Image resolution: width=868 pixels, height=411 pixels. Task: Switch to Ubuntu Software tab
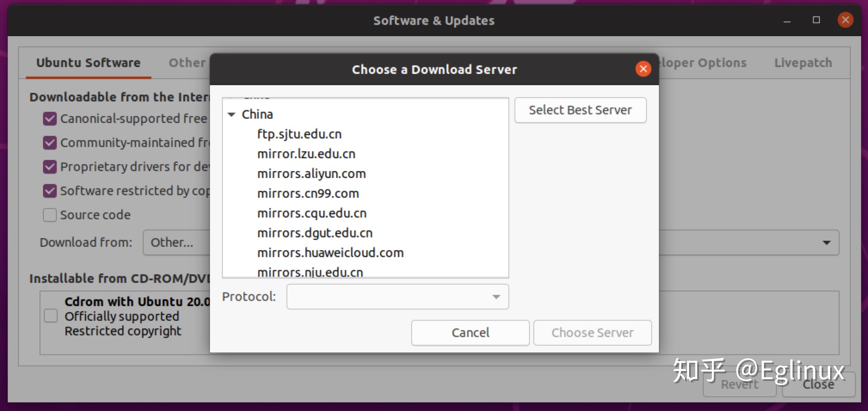point(88,63)
